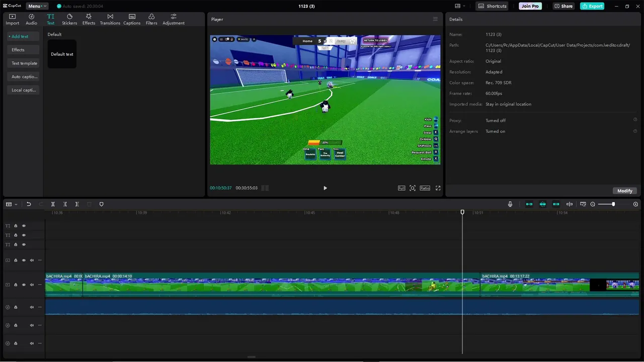Open the Player panel hamburger menu

[x=435, y=19]
